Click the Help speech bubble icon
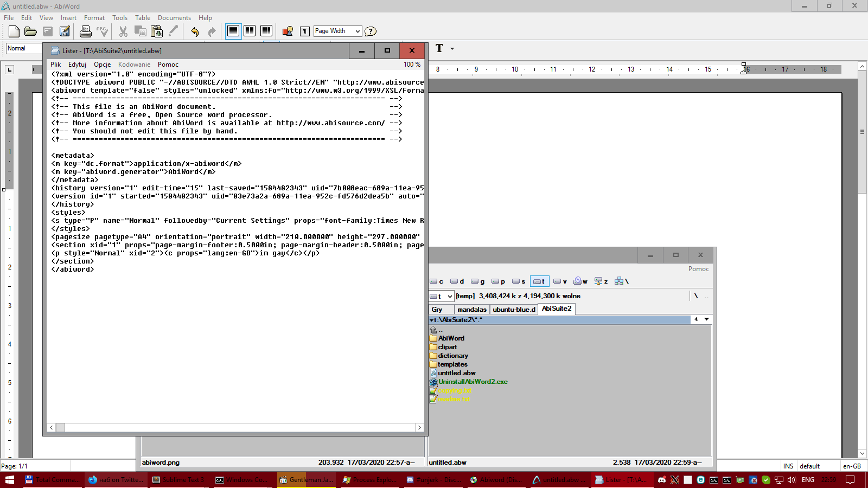The width and height of the screenshot is (868, 488). (x=370, y=31)
